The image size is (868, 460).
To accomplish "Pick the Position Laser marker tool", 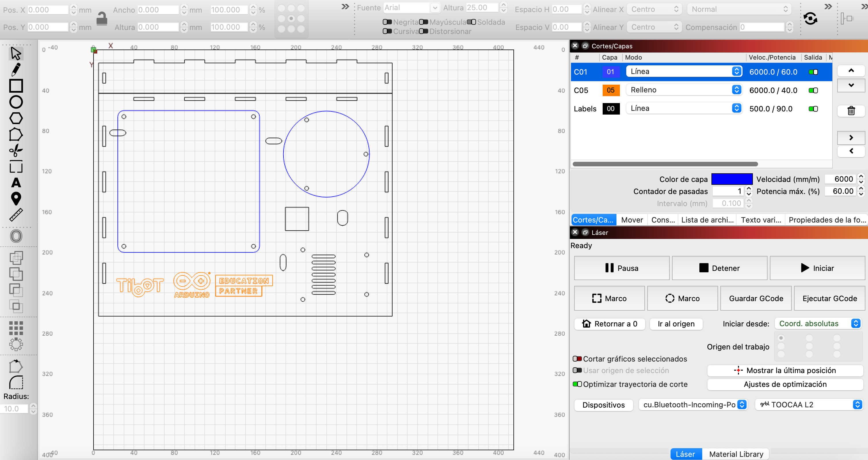I will (16, 199).
